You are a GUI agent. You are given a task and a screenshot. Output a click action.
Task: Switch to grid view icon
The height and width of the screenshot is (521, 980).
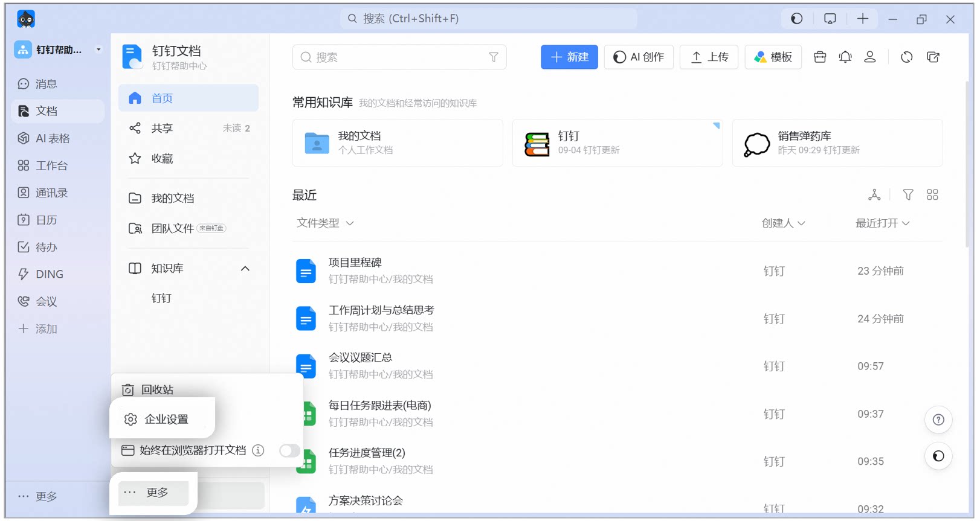click(932, 194)
